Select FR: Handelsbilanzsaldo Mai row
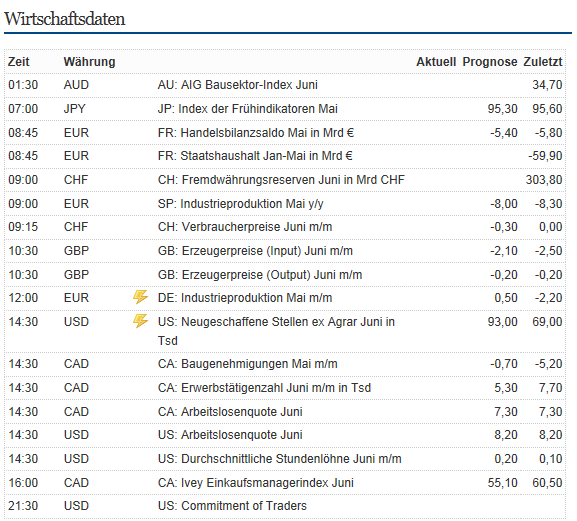Image resolution: width=577 pixels, height=521 pixels. point(285,133)
